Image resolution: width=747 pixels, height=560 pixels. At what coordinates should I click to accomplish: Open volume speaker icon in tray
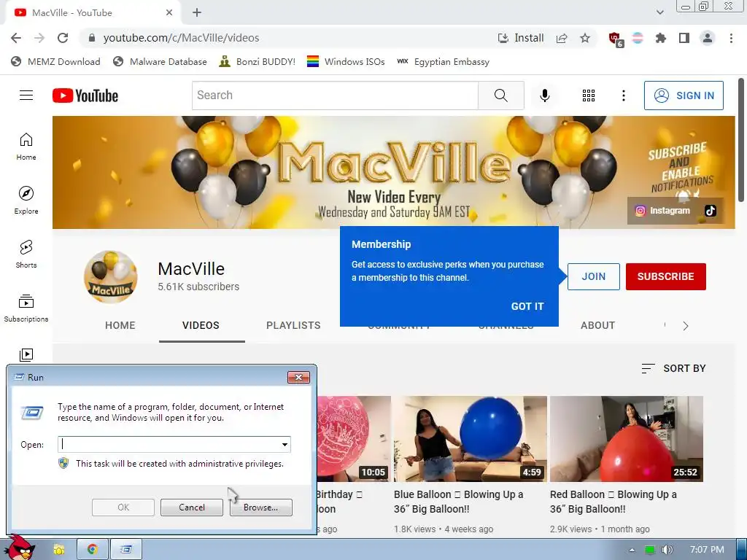667,550
